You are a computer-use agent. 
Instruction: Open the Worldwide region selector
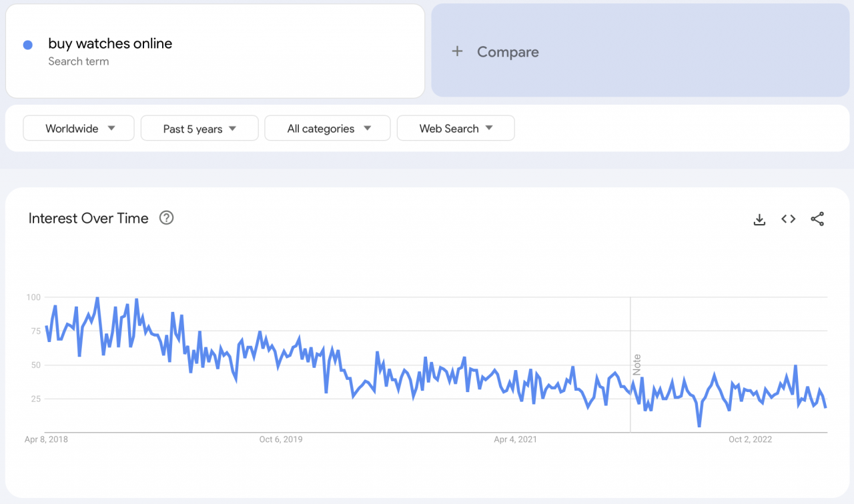78,128
